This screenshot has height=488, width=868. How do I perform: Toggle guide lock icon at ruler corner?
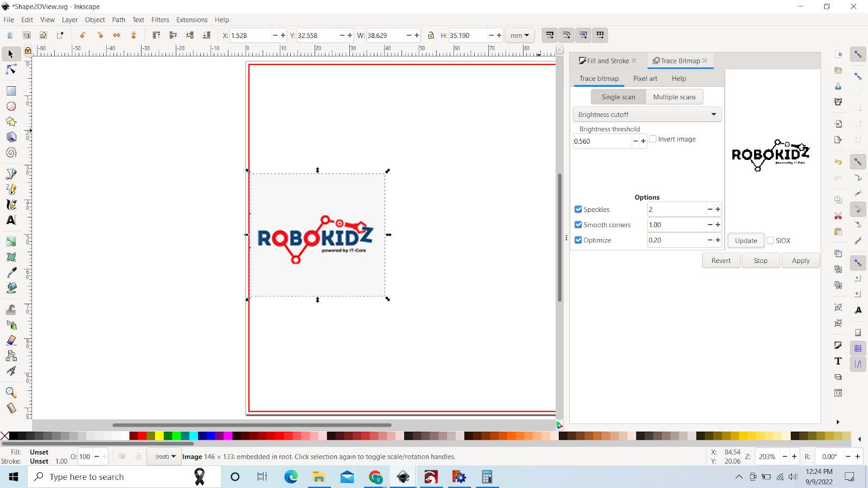[x=28, y=50]
